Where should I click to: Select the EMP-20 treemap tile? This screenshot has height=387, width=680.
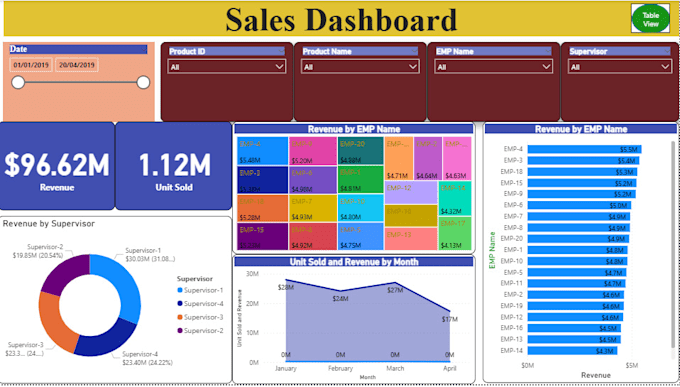point(360,151)
